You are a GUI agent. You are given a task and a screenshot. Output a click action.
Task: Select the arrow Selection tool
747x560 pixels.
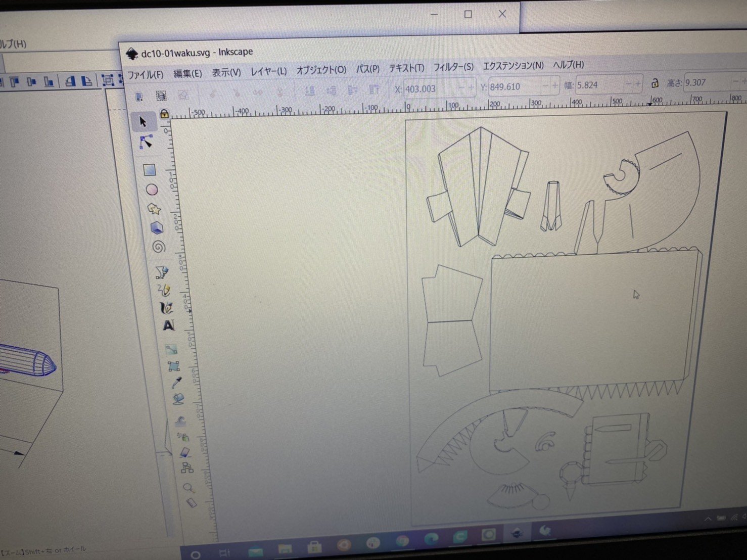coord(143,121)
